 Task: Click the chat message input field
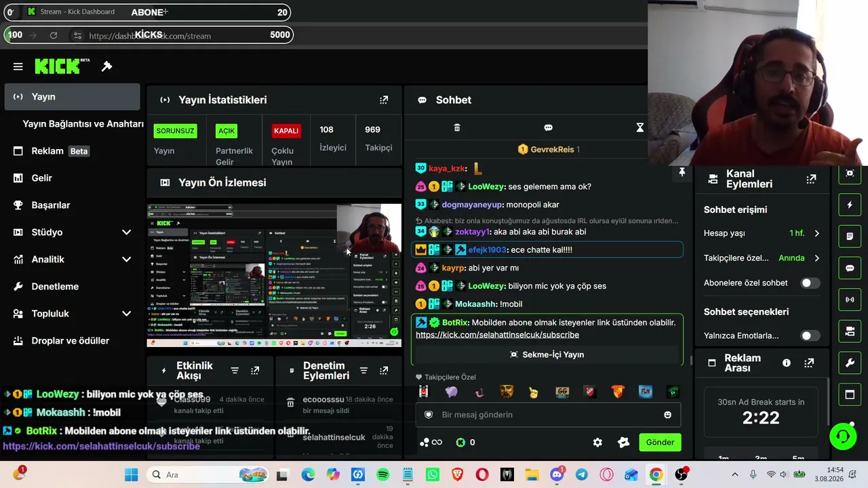[x=548, y=415]
